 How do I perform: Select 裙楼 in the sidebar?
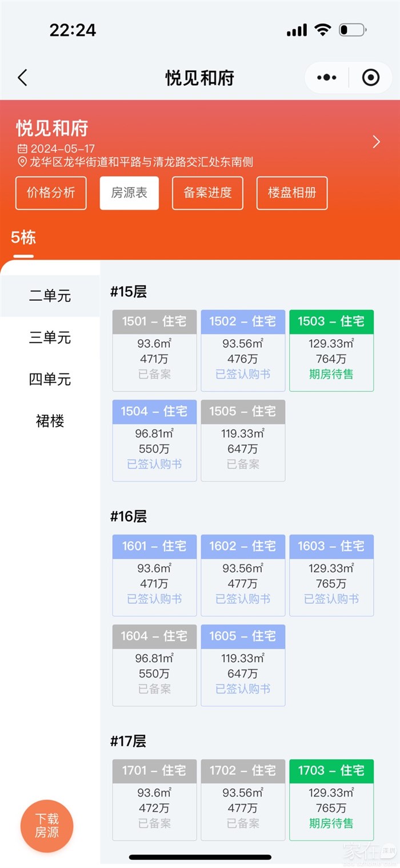click(x=50, y=421)
